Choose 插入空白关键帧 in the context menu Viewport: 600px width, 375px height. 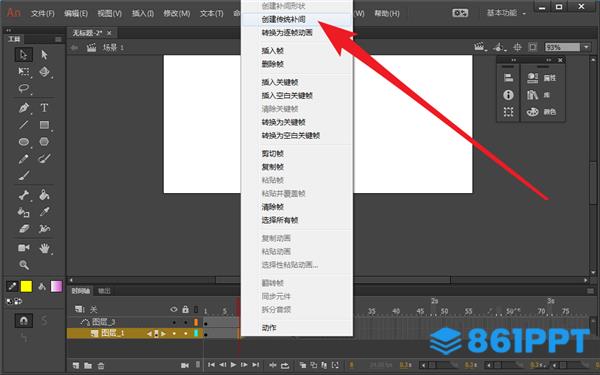coord(297,96)
